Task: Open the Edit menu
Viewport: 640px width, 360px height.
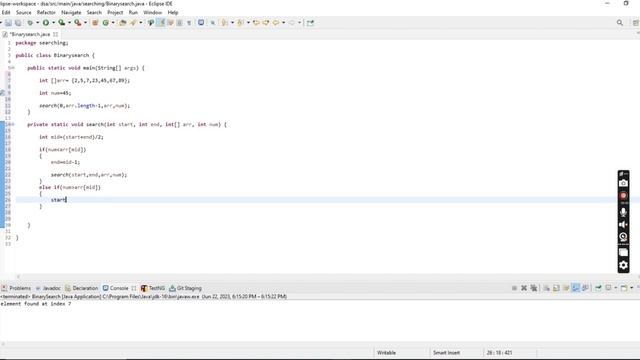Action: point(6,13)
